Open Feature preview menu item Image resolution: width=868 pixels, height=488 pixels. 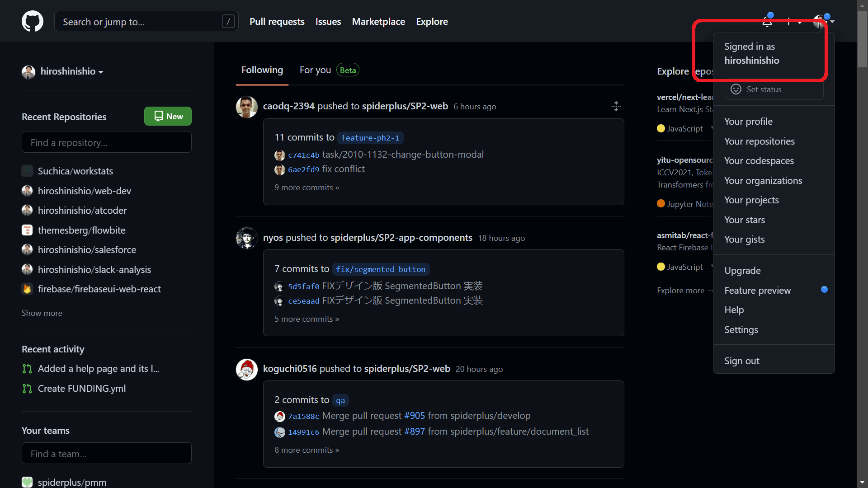(x=774, y=290)
